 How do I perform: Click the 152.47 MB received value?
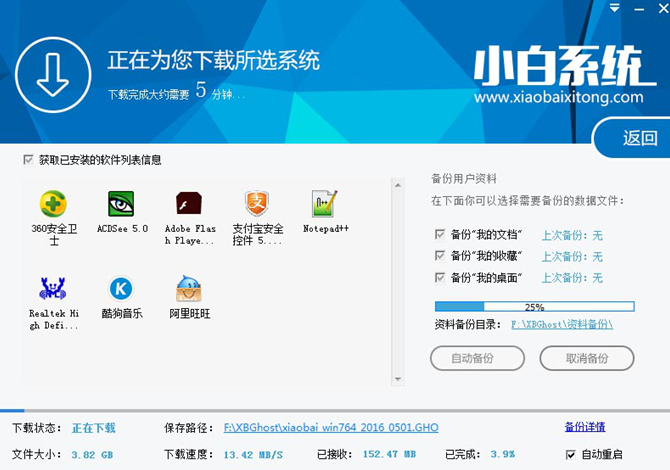[x=389, y=454]
